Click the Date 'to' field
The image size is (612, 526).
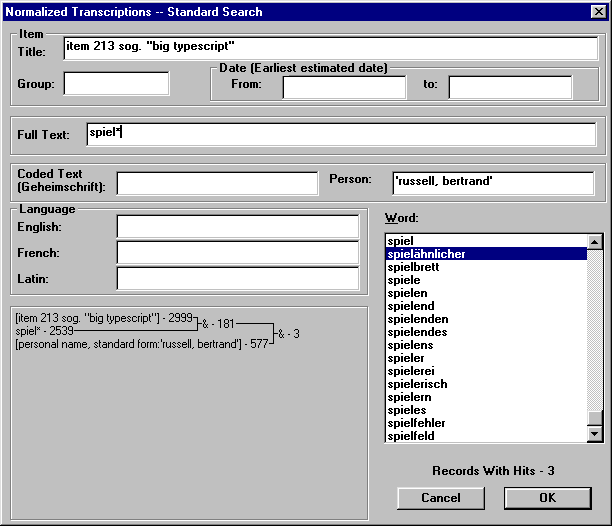coord(509,87)
